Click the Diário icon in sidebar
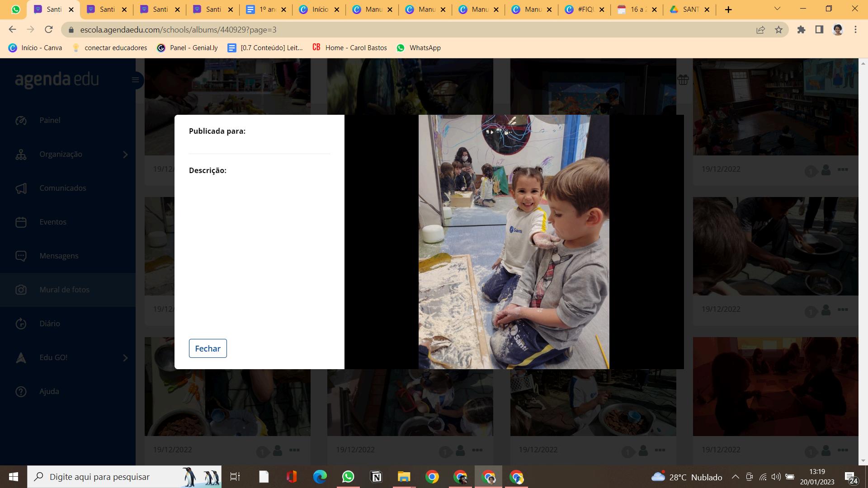 [x=21, y=324]
